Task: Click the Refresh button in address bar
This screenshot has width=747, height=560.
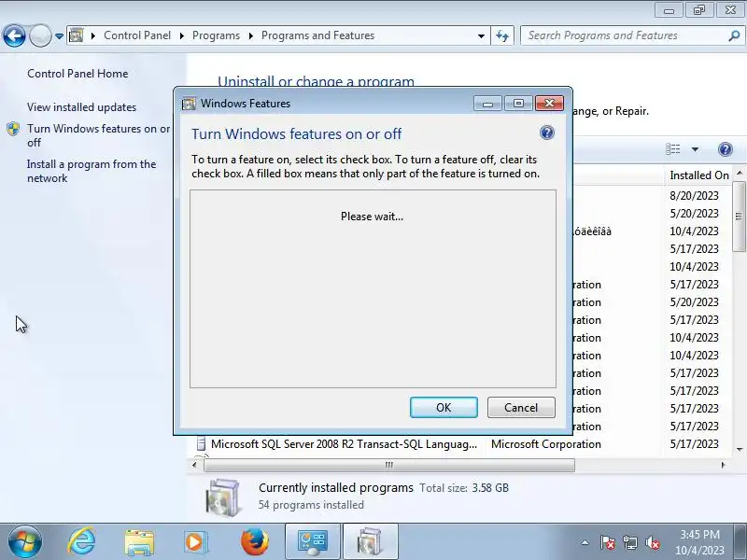Action: click(x=502, y=35)
